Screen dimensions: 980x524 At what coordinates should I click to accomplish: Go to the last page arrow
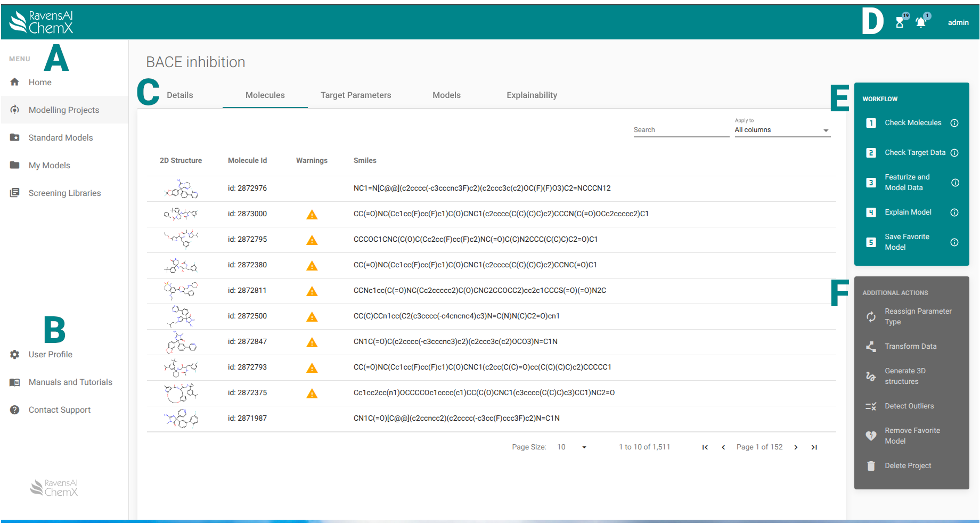click(x=814, y=447)
